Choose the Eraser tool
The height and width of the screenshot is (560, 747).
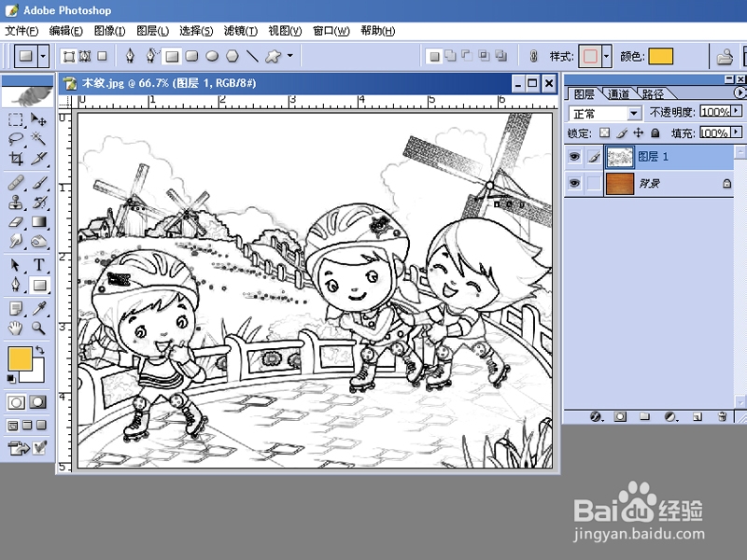tap(16, 222)
